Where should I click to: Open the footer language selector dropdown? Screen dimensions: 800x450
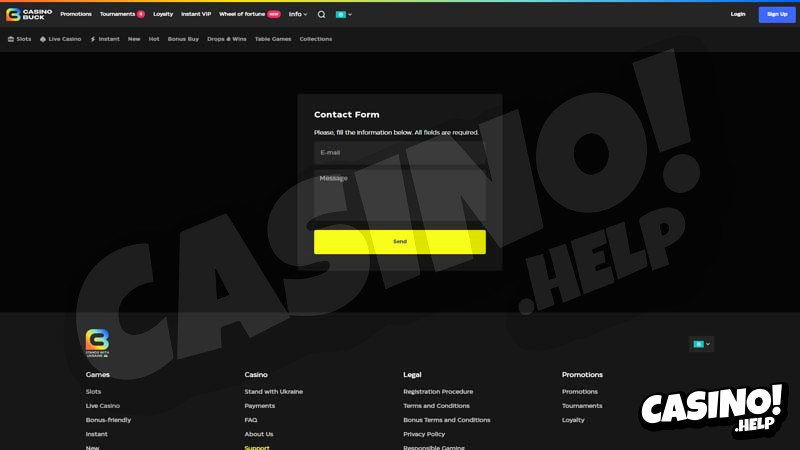(x=702, y=344)
